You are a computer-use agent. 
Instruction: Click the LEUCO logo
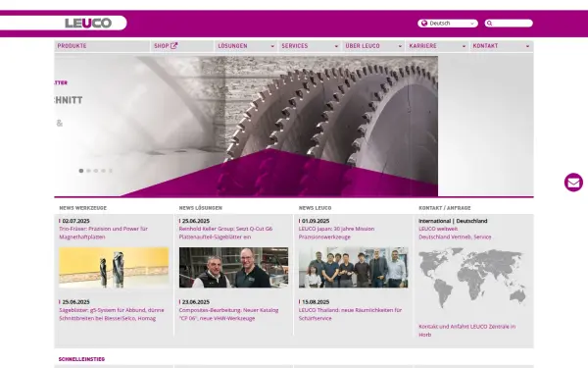[88, 23]
